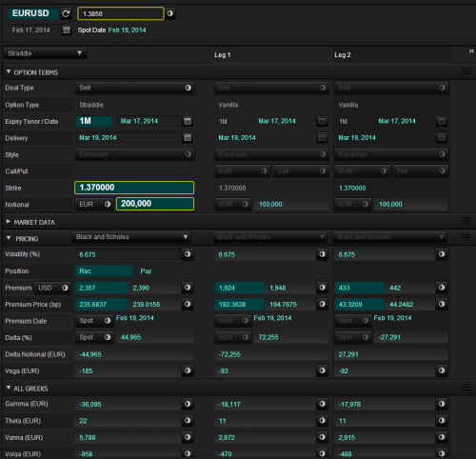Click strategy Premium Price half-circle icon
476x459 pixels.
[188, 304]
